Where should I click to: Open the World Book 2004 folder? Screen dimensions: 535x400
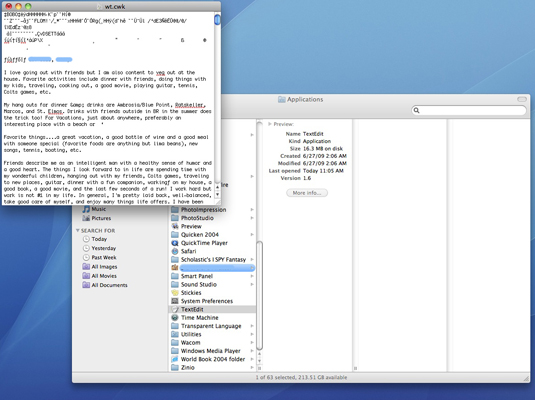click(x=213, y=359)
